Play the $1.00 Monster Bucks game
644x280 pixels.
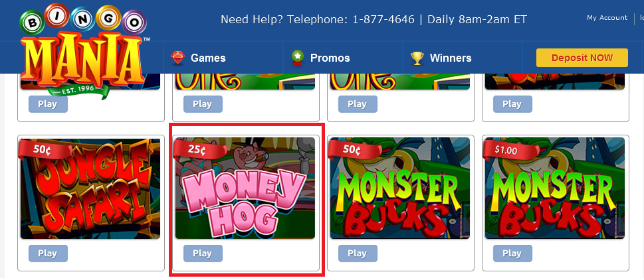pos(512,253)
